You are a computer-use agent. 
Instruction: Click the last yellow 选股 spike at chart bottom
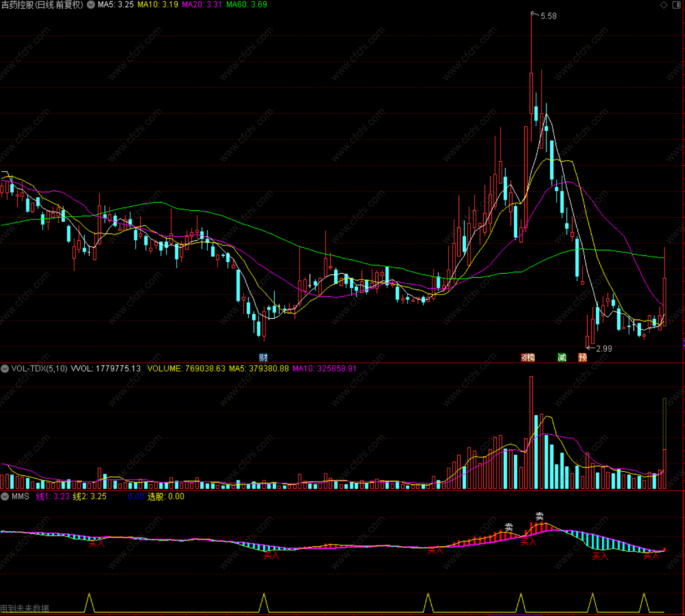point(644,602)
